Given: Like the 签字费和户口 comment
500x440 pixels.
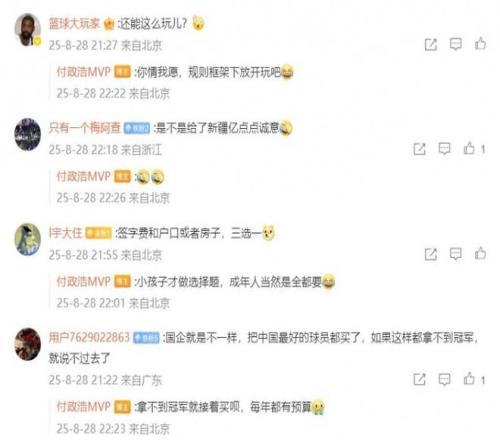Looking at the screenshot, I should 480,253.
